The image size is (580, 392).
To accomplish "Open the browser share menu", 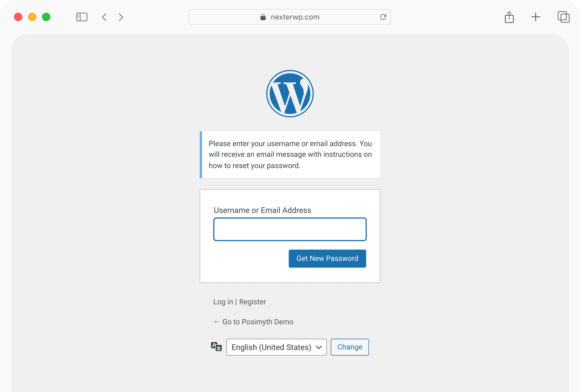I will [509, 17].
